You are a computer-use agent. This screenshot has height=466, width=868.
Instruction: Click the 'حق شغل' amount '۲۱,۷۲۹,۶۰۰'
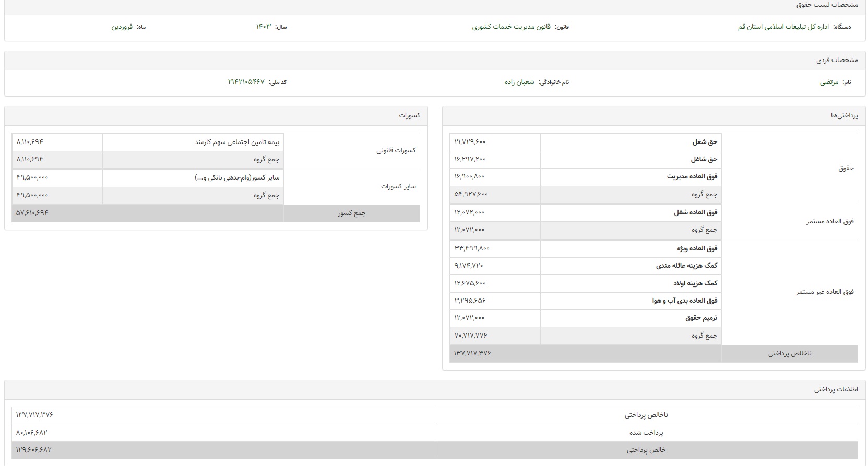pyautogui.click(x=470, y=142)
